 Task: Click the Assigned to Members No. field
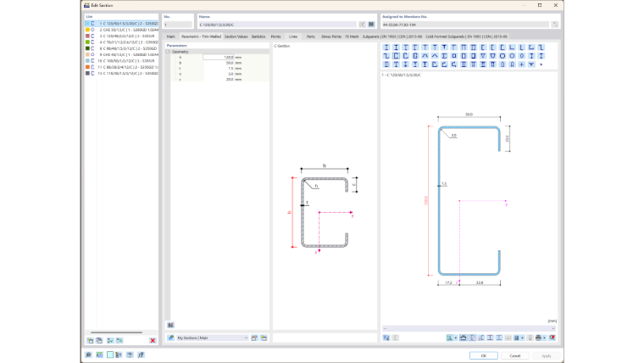click(465, 25)
